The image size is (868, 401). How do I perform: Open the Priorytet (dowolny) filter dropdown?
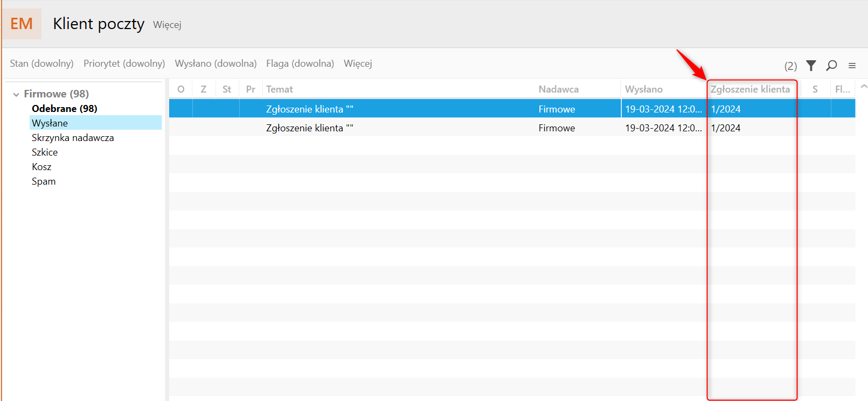(124, 64)
